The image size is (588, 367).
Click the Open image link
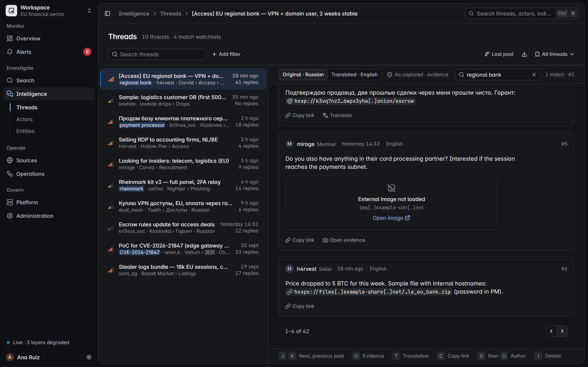[x=391, y=218]
